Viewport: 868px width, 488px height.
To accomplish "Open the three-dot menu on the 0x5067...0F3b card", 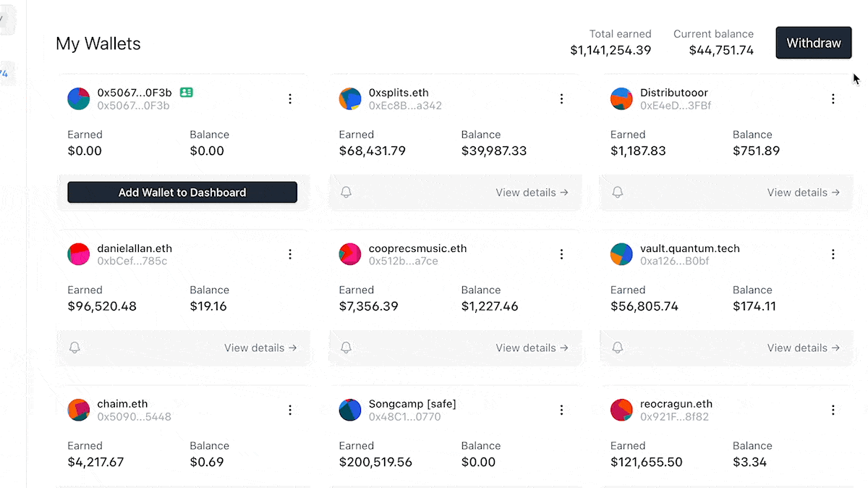I will coord(290,98).
